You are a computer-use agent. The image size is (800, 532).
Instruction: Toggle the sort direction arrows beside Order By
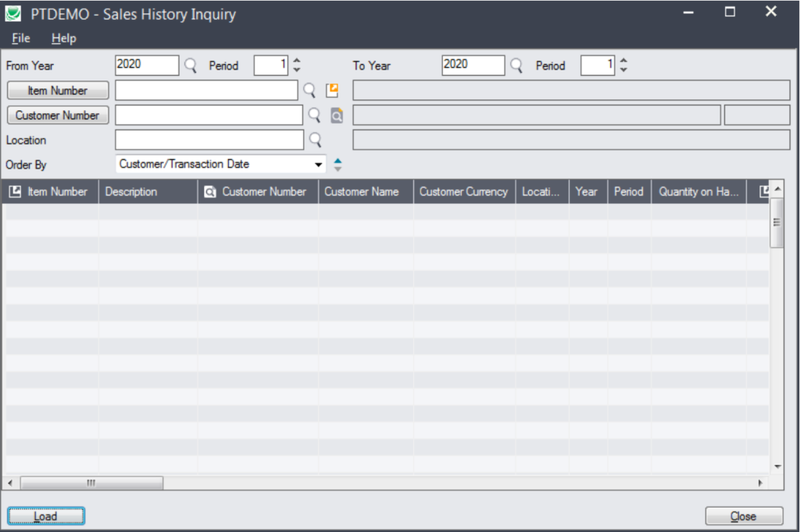[x=337, y=164]
